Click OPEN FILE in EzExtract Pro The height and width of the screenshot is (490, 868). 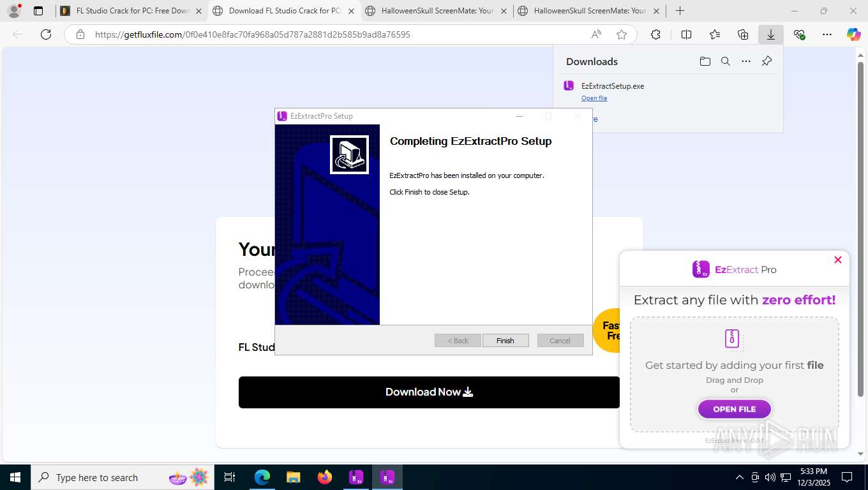735,409
